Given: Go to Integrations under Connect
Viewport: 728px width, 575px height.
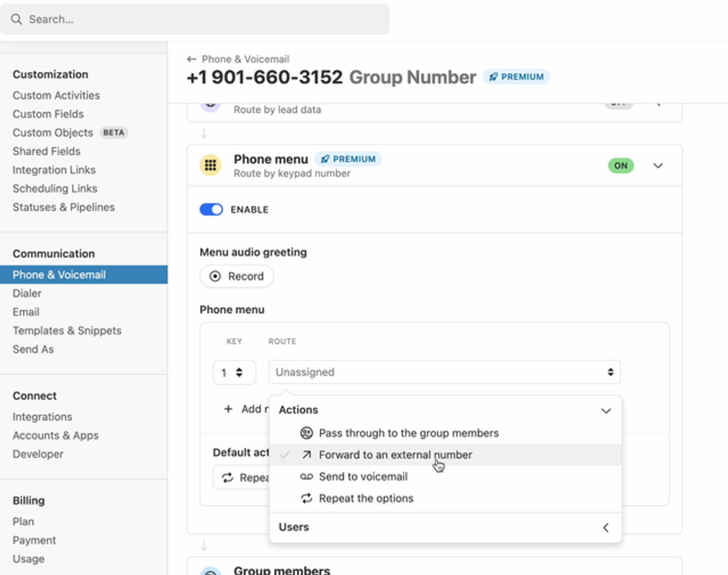Looking at the screenshot, I should pyautogui.click(x=42, y=417).
